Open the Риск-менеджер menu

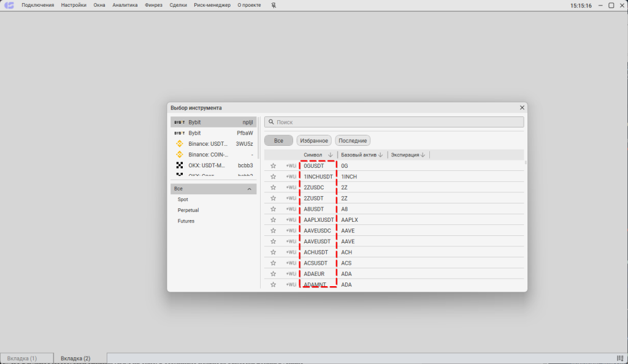click(x=212, y=6)
